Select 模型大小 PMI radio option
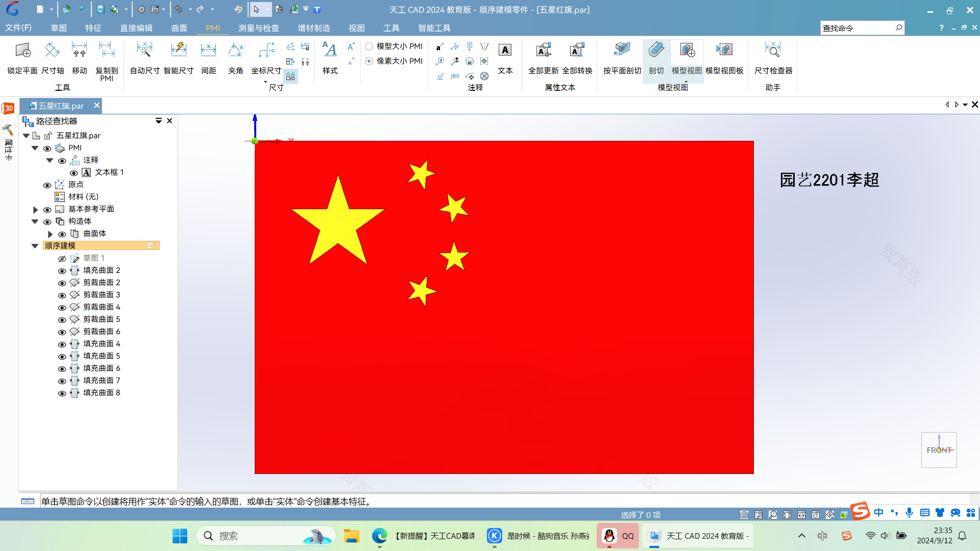This screenshot has width=980, height=551. [x=369, y=46]
